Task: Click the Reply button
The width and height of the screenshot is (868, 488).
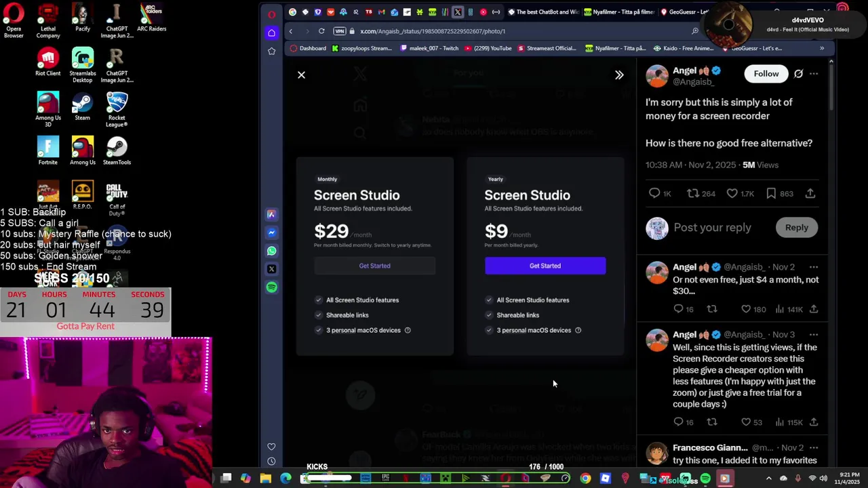Action: [797, 228]
